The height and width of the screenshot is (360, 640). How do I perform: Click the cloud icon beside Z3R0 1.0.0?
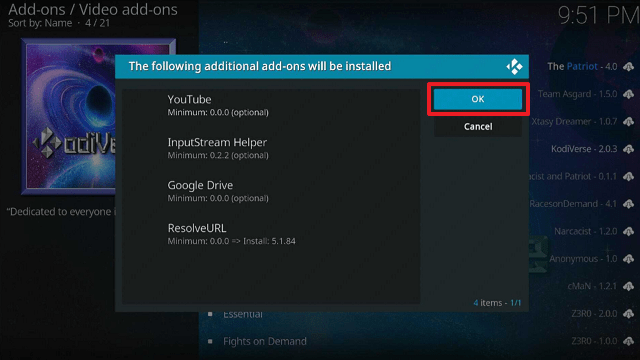629,341
